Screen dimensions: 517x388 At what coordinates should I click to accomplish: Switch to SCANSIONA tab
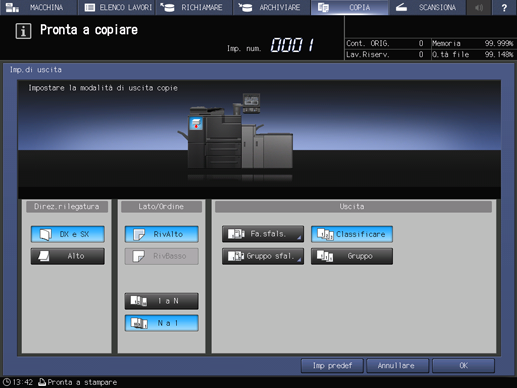(427, 7)
